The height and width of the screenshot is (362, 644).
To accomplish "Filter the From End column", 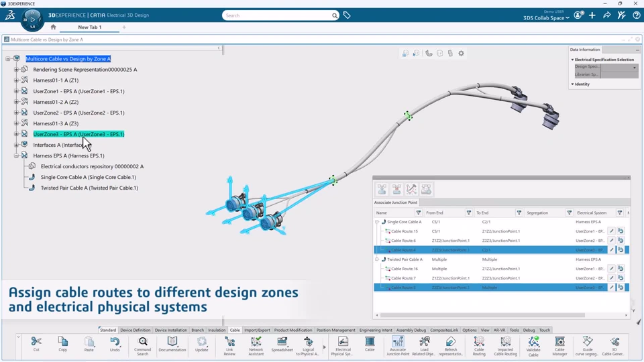I will (469, 213).
